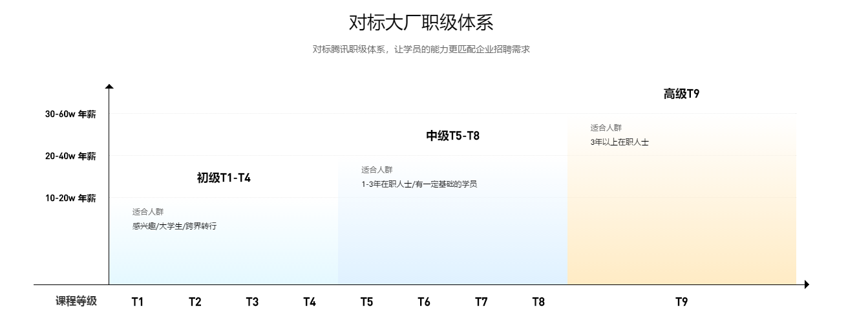This screenshot has height=331, width=868.
Task: Click the 10-20w 年薪 salary label
Action: coord(70,198)
